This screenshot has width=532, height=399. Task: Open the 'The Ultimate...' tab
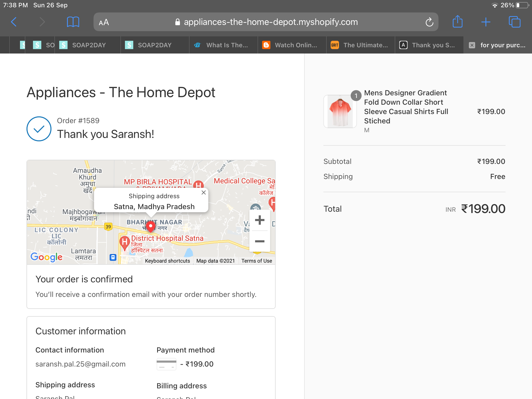[361, 45]
